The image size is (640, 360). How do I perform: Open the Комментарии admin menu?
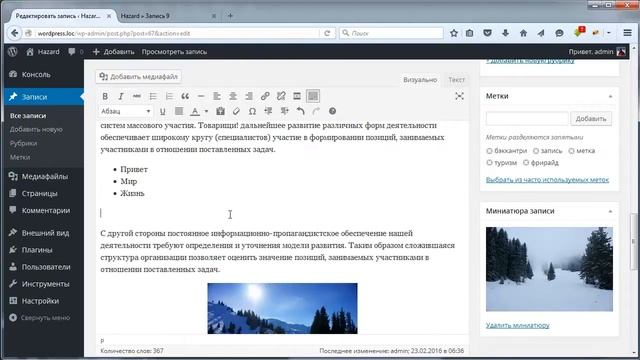click(46, 211)
